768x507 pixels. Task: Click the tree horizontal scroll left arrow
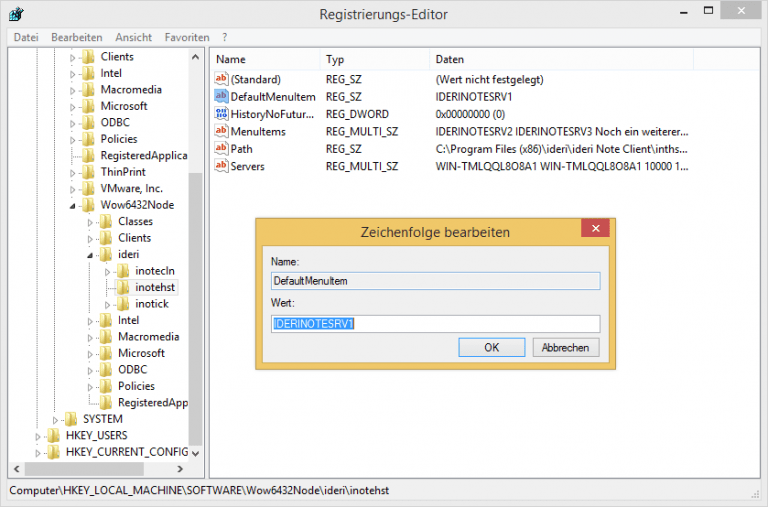tap(17, 469)
